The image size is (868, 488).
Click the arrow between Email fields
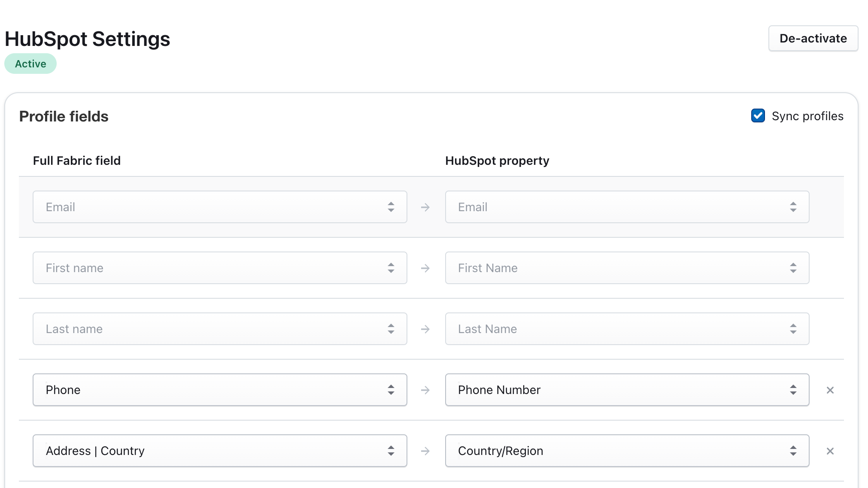[x=425, y=207]
